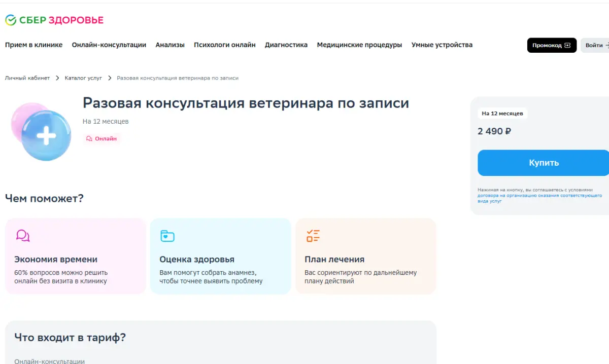This screenshot has width=609, height=364.
Task: Select the На 12 месяцев price tag
Action: [502, 114]
